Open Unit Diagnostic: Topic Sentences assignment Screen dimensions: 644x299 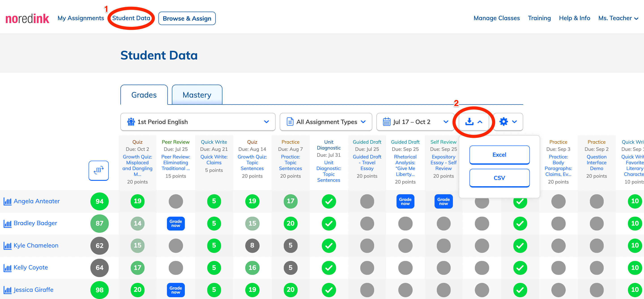pyautogui.click(x=329, y=171)
